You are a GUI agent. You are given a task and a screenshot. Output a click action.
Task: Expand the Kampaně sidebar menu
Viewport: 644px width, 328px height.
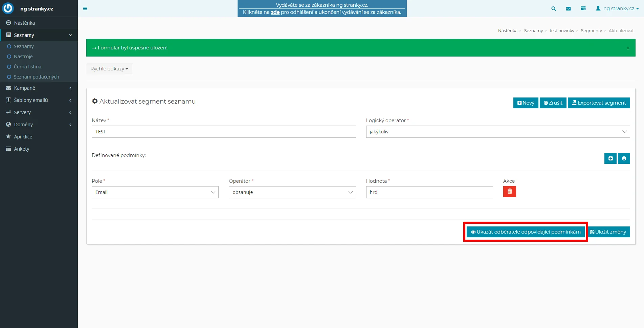click(39, 88)
